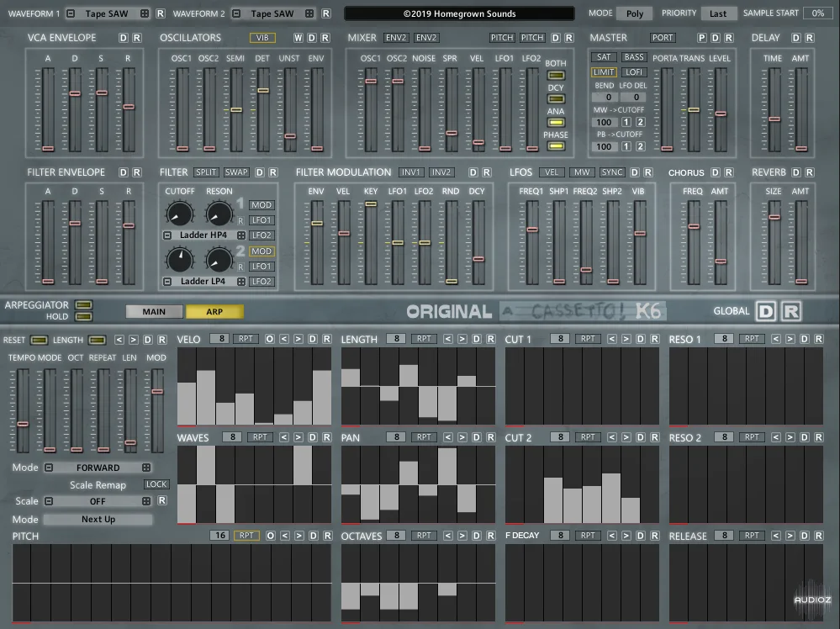The image size is (840, 629).
Task: Click the FILTER ENVELOPE D button
Action: (x=124, y=172)
